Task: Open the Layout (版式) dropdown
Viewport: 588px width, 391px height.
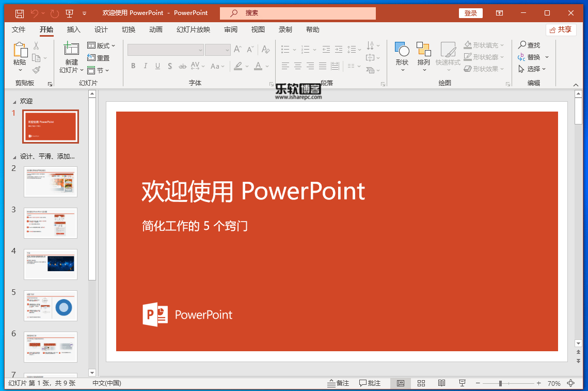Action: pos(101,45)
